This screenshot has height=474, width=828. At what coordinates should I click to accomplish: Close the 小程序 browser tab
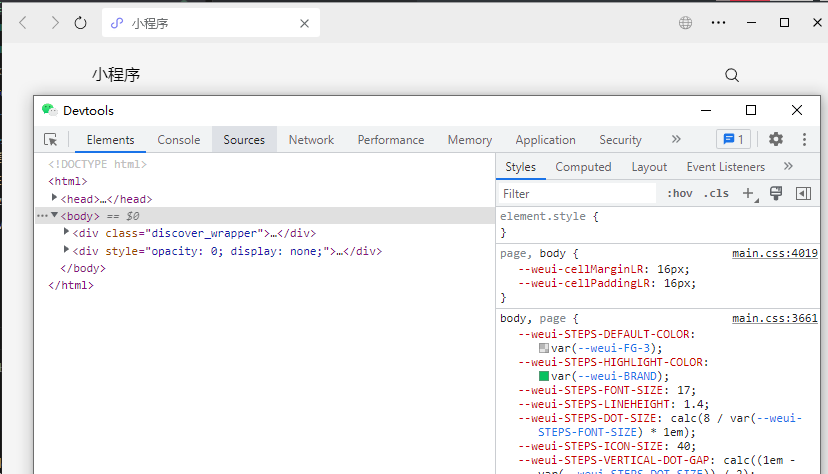coord(304,23)
